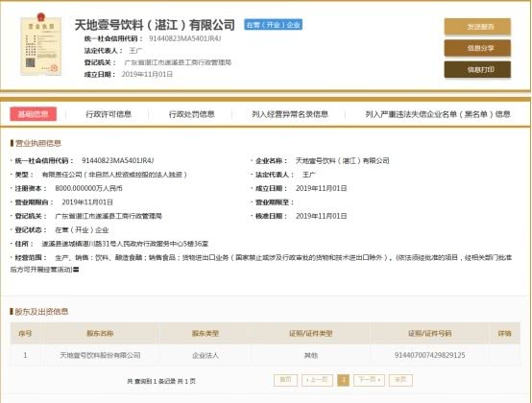Screen dimensions: 532x403
Task: Click the 经营范围 description text
Action: click(261, 263)
